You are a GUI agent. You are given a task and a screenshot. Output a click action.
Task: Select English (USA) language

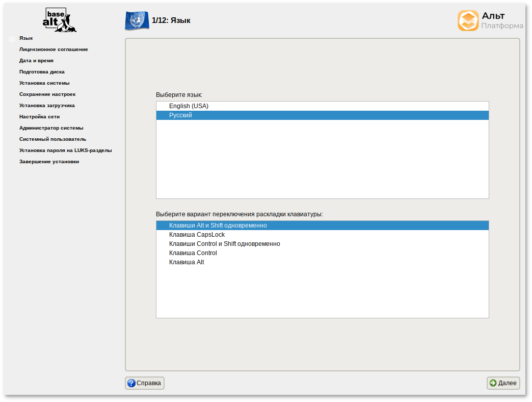189,106
